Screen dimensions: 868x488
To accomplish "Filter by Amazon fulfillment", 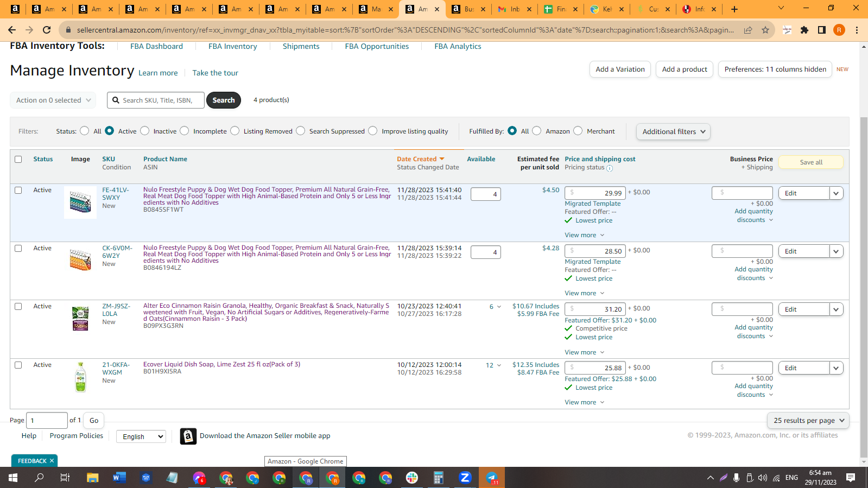I will [x=537, y=131].
